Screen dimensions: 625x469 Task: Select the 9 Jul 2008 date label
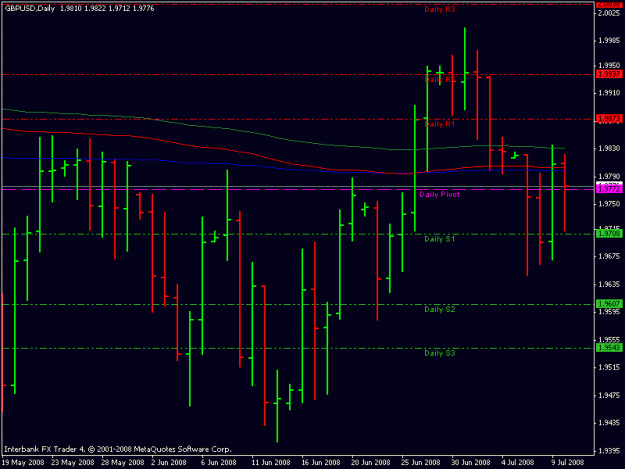[x=568, y=463]
